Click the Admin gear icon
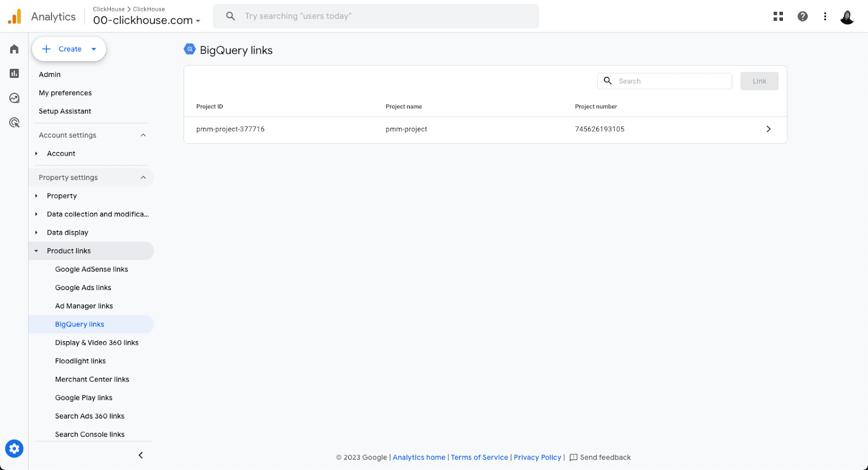The image size is (868, 470). [x=14, y=448]
